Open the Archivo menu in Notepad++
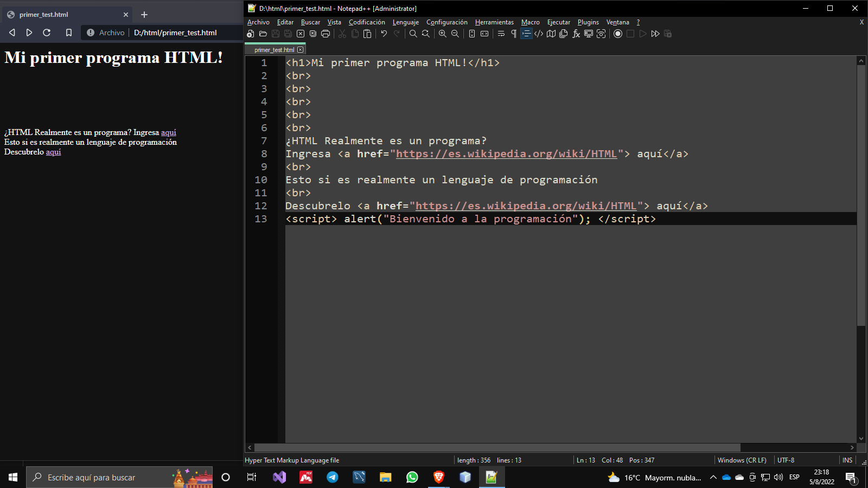 pyautogui.click(x=258, y=22)
